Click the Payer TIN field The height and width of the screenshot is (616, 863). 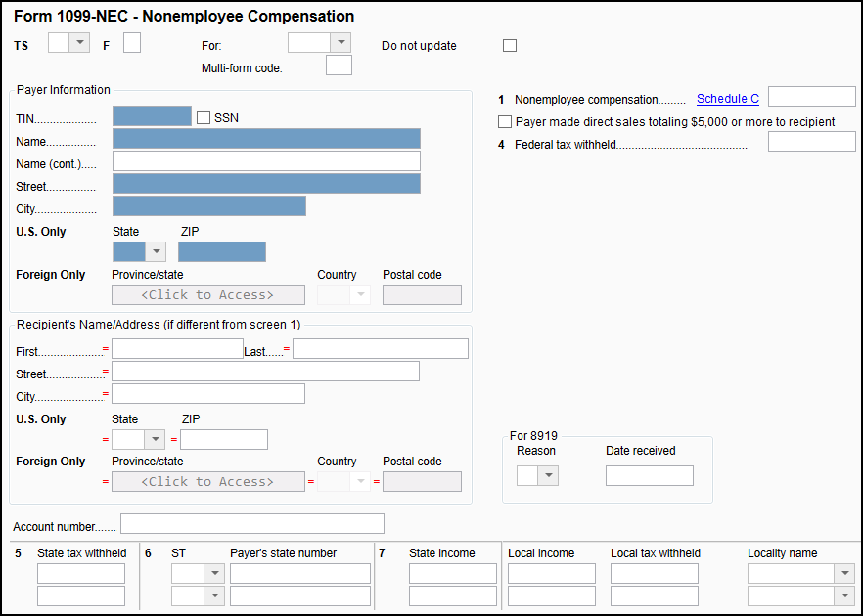[x=152, y=117]
